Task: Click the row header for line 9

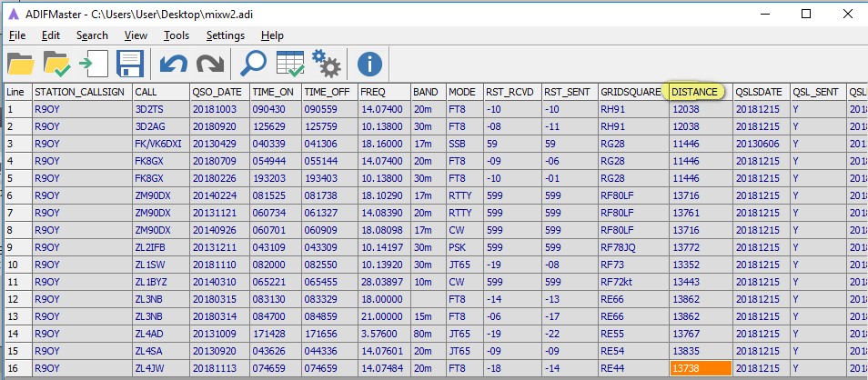Action: [16, 247]
